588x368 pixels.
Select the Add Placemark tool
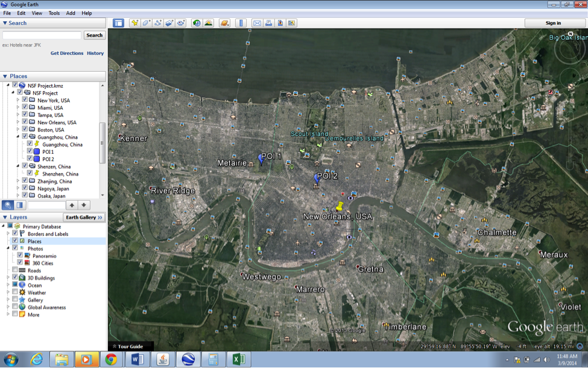134,23
